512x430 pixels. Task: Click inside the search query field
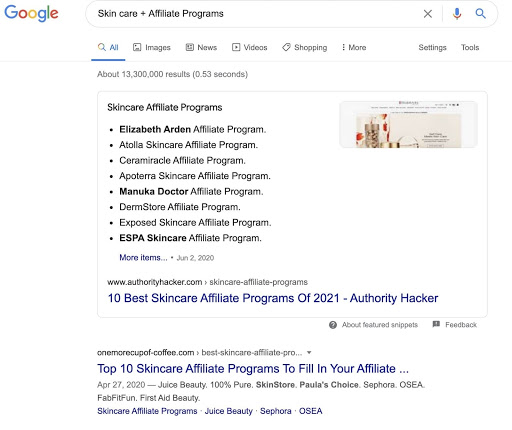[x=257, y=14]
